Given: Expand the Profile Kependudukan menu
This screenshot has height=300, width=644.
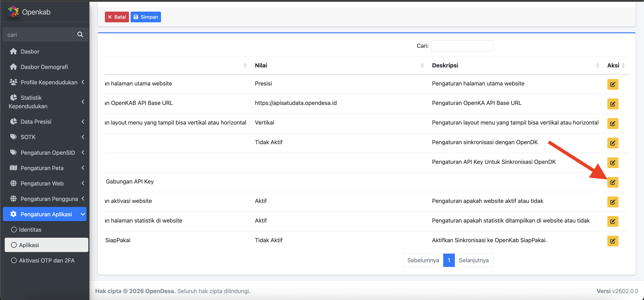Looking at the screenshot, I should pyautogui.click(x=49, y=82).
